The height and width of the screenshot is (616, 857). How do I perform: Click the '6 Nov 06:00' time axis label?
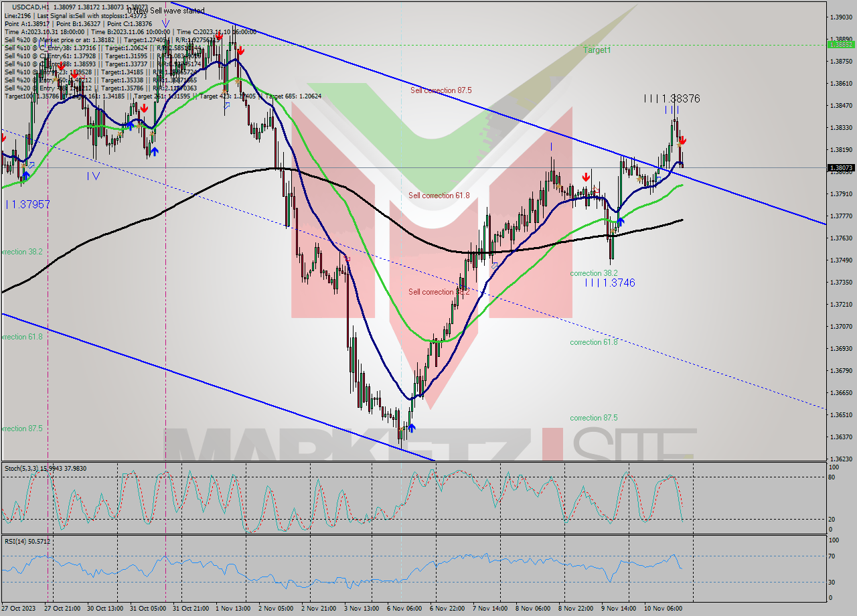tap(405, 609)
